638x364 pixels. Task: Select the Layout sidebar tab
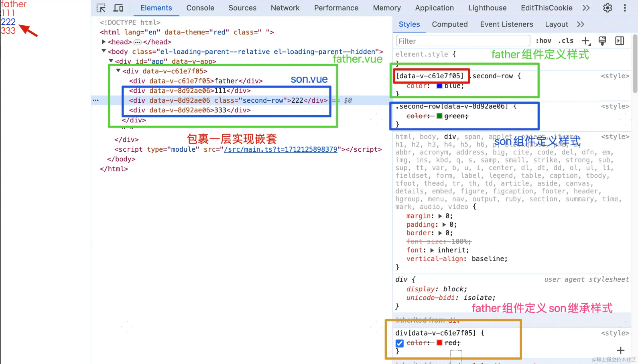click(x=556, y=24)
